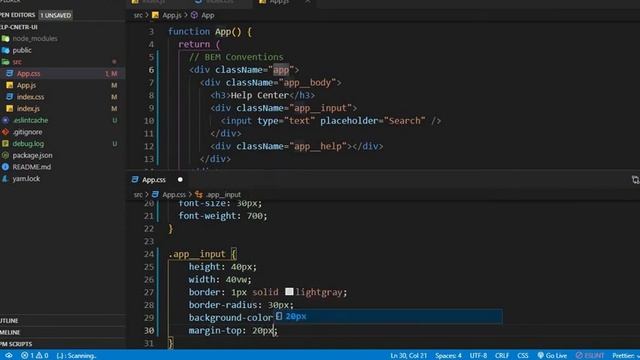Click the App.js file icon in explorer
This screenshot has width=640, height=360.
[9, 85]
